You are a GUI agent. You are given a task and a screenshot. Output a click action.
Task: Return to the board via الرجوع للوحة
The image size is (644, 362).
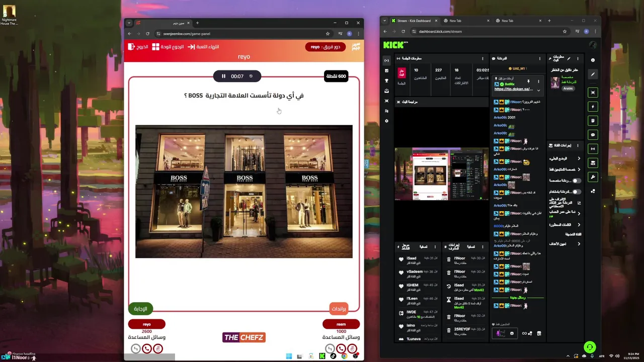(x=168, y=47)
